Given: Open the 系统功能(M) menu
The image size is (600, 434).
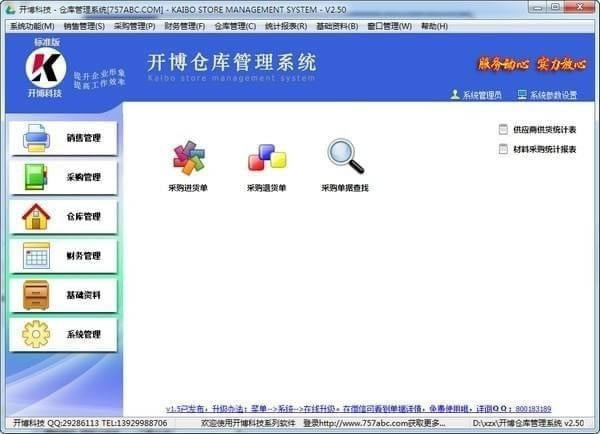Looking at the screenshot, I should 32,26.
